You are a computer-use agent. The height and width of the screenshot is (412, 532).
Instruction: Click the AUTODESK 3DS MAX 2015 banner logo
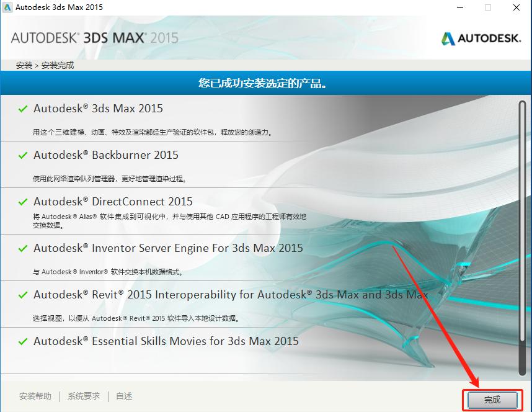click(x=96, y=37)
